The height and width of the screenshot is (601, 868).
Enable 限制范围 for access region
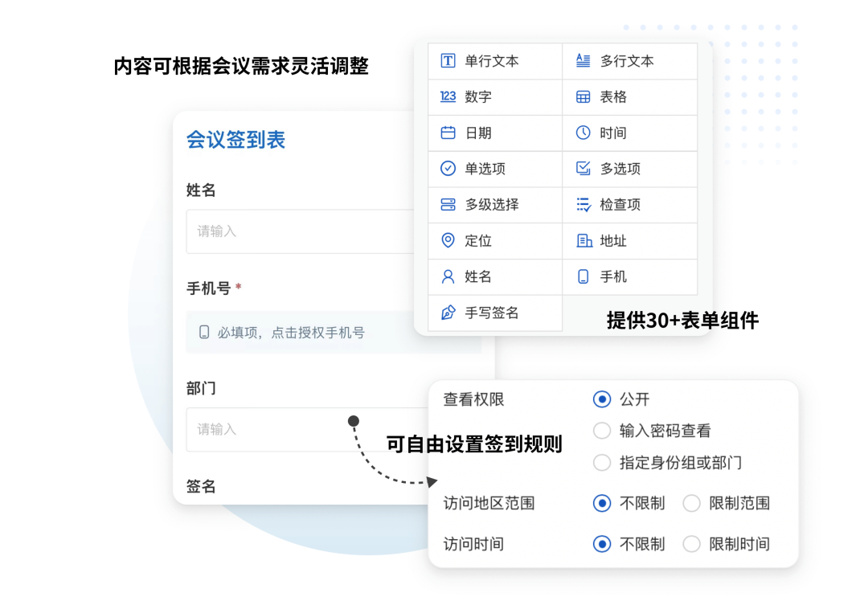pos(691,504)
